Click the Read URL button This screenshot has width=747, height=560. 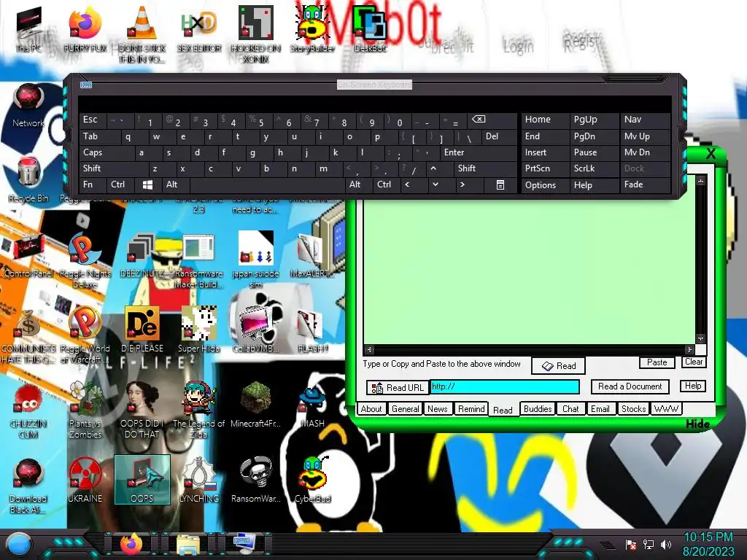(x=398, y=388)
